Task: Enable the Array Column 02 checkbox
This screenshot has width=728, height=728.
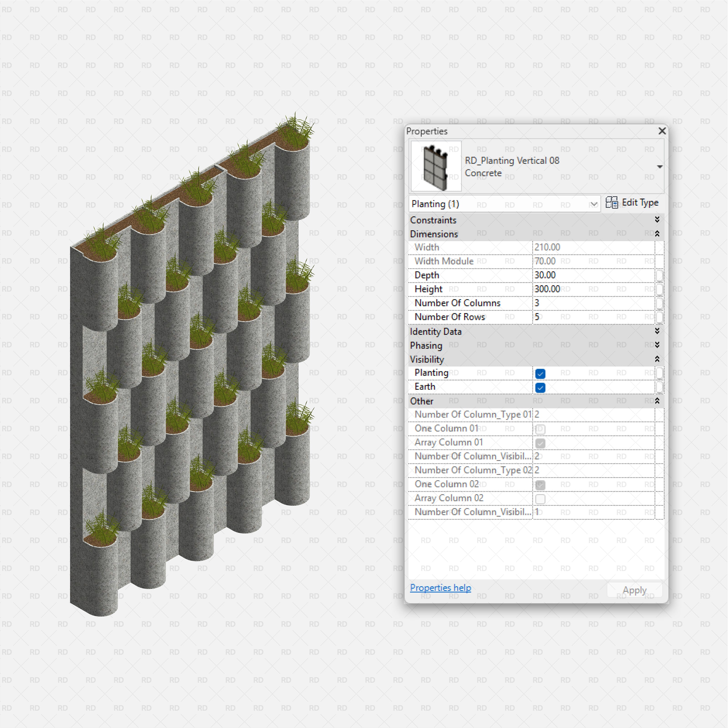Action: click(540, 498)
